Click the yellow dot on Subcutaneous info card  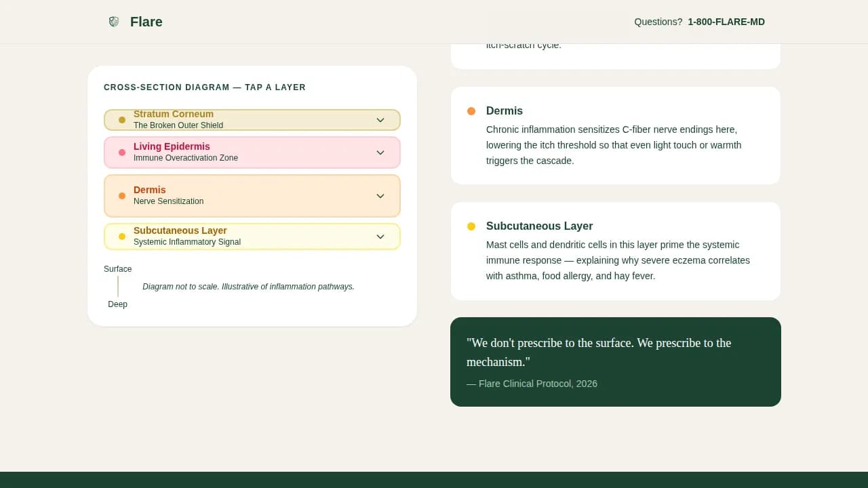coord(471,226)
